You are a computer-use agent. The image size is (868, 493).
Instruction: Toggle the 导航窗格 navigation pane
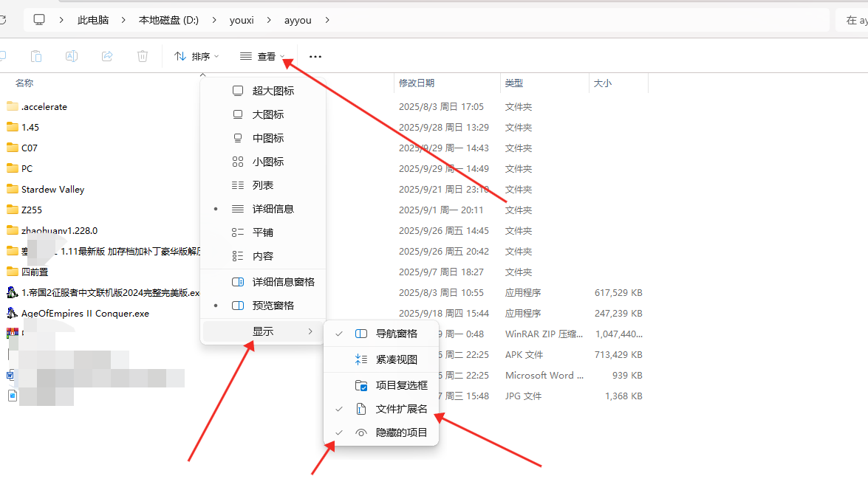(x=396, y=334)
